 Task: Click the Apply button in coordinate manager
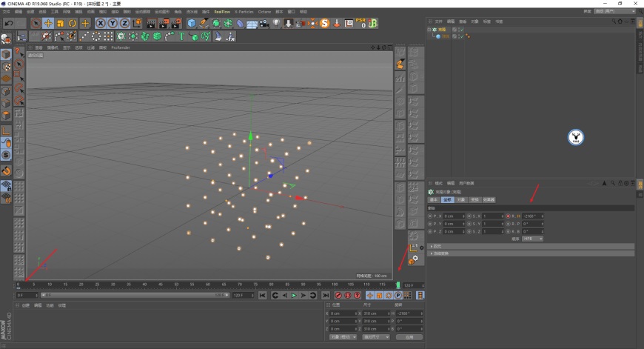(409, 337)
